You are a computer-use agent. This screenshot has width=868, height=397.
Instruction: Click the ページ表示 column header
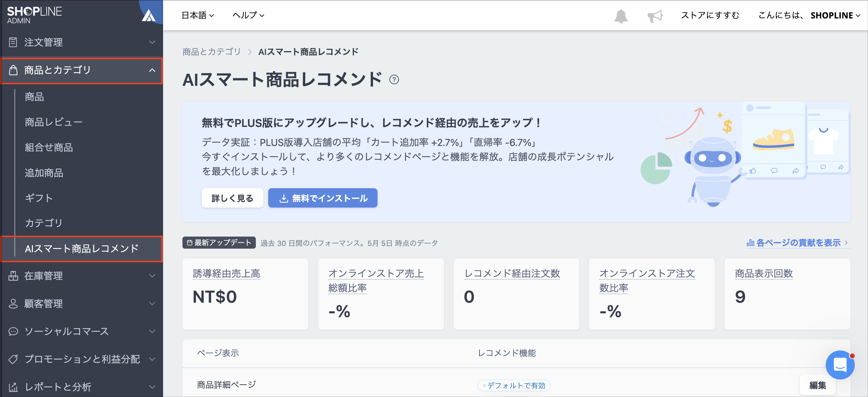click(218, 353)
